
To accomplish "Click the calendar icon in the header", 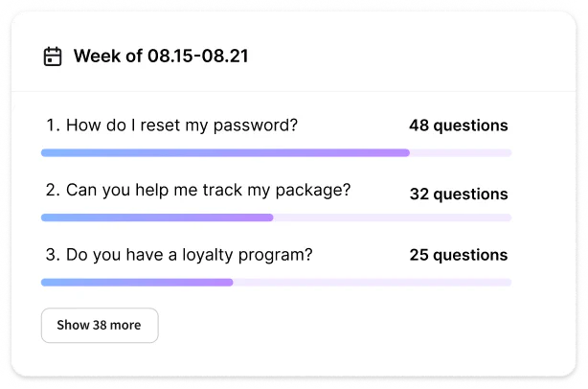I will point(54,57).
